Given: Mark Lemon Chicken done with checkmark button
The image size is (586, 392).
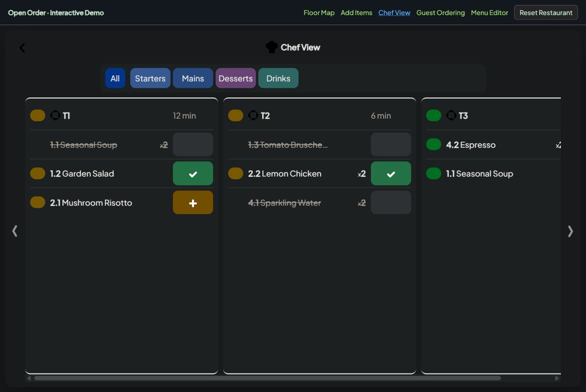Looking at the screenshot, I should [391, 173].
